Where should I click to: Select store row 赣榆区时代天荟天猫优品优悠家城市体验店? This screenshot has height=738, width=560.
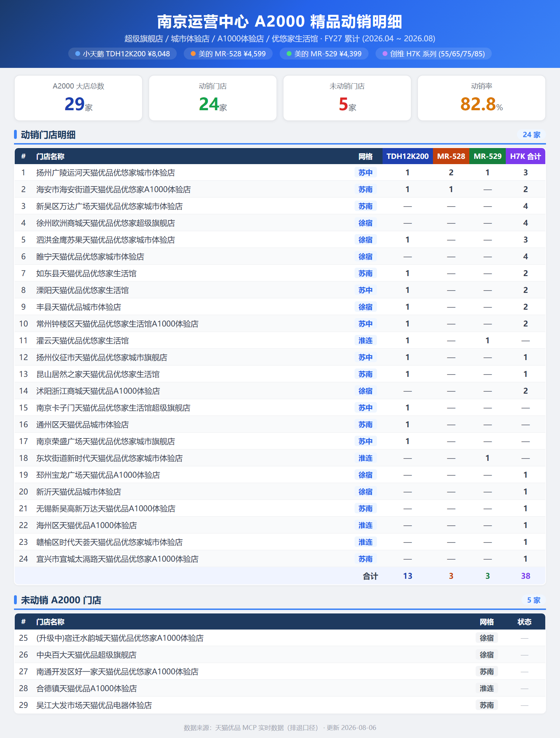coord(280,542)
